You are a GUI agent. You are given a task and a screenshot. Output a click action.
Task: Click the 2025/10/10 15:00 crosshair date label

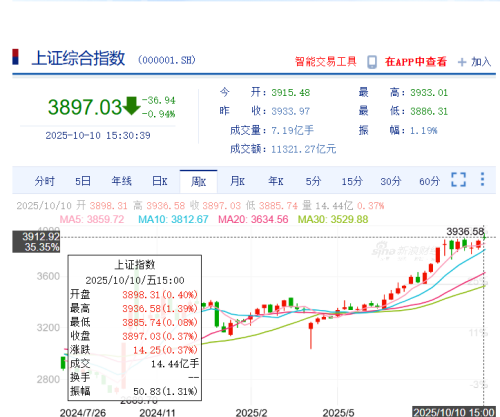tap(454, 412)
